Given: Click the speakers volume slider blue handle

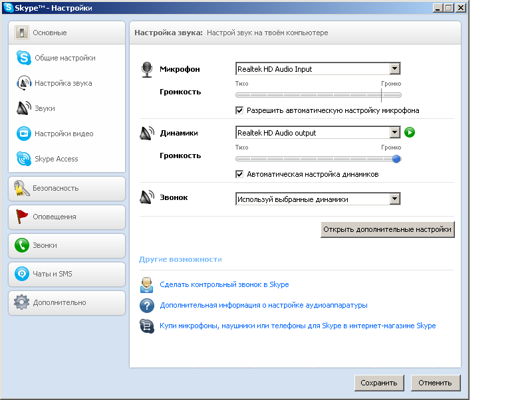Looking at the screenshot, I should (x=396, y=159).
